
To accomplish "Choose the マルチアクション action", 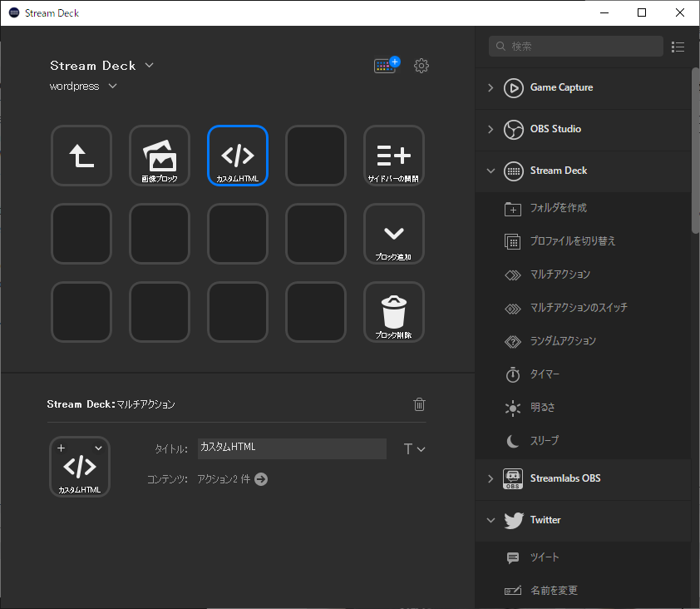I will point(583,275).
